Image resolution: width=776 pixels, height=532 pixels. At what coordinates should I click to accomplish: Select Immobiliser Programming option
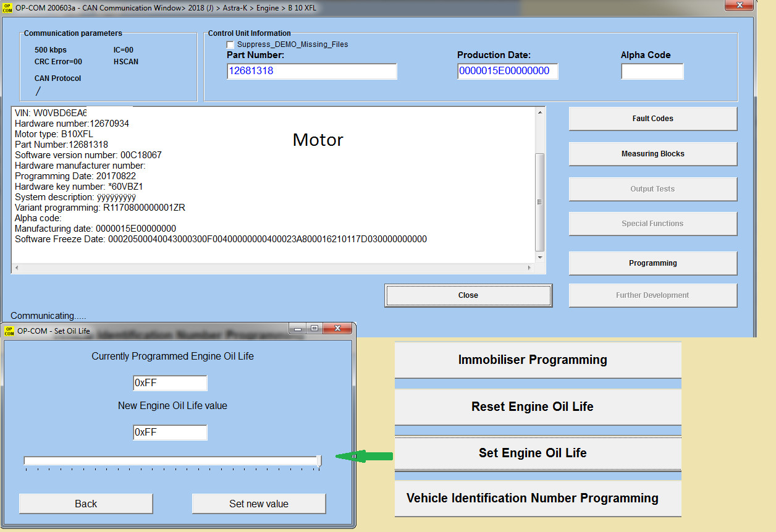[538, 360]
